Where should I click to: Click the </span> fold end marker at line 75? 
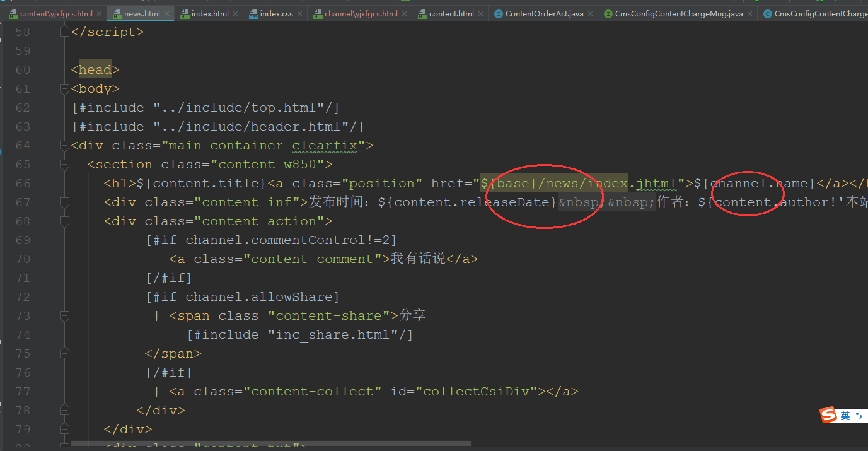tap(64, 353)
